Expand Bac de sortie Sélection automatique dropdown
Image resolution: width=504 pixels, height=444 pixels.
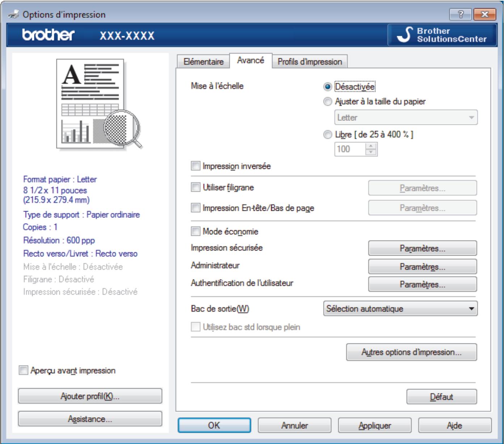tap(400, 309)
